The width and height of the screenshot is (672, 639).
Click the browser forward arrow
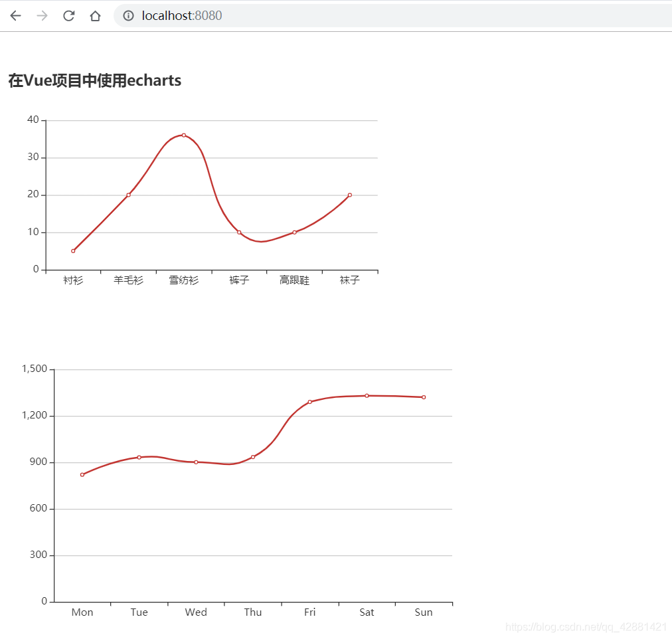(x=42, y=16)
